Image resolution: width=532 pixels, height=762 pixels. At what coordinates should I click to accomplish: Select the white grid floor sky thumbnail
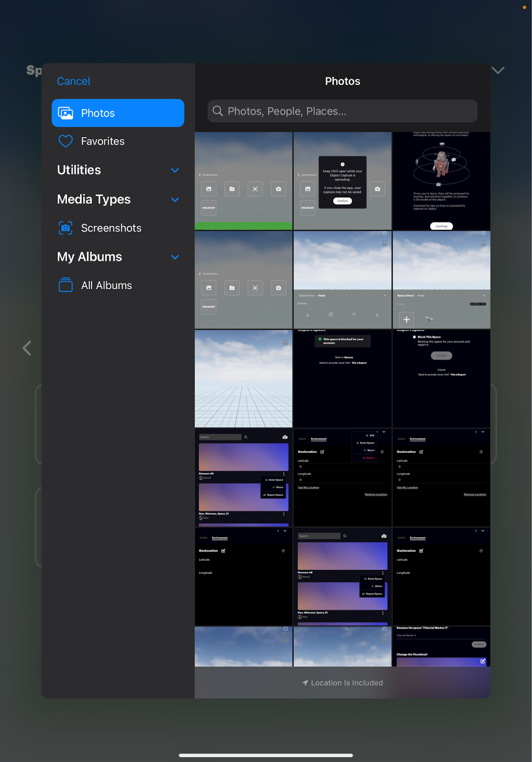[x=243, y=379]
